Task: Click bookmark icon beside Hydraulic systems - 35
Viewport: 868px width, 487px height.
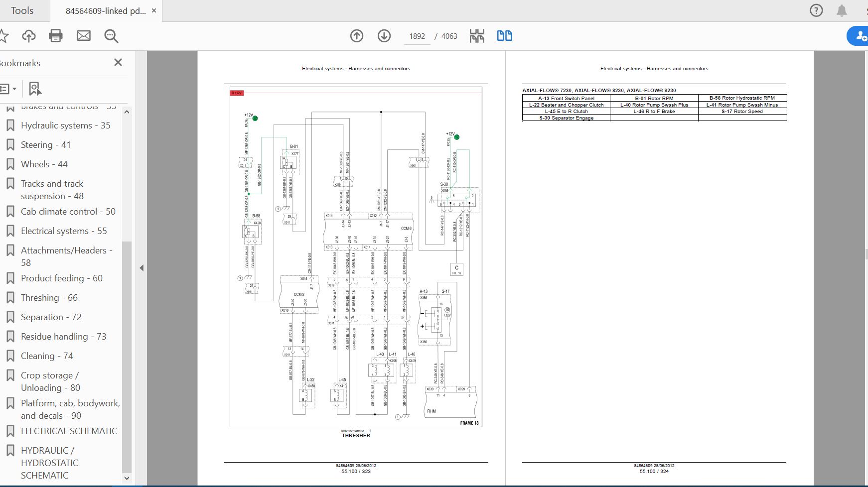Action: (x=10, y=125)
